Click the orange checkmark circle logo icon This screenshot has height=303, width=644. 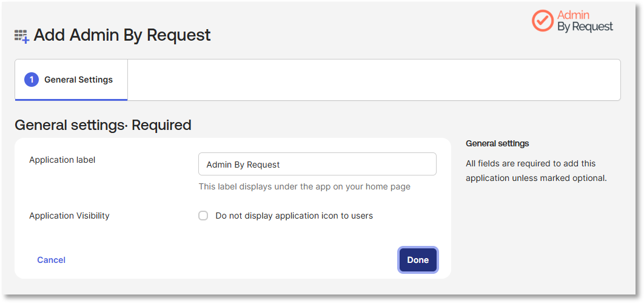click(543, 21)
